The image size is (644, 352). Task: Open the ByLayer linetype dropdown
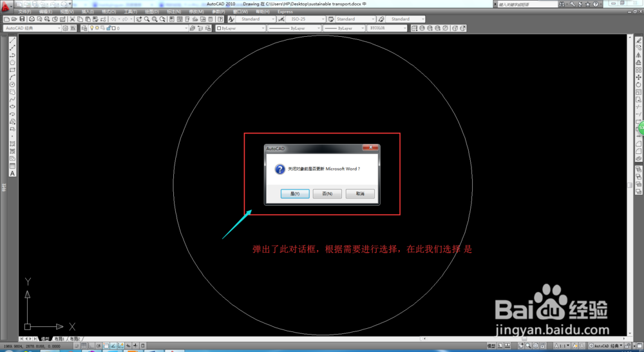click(294, 28)
